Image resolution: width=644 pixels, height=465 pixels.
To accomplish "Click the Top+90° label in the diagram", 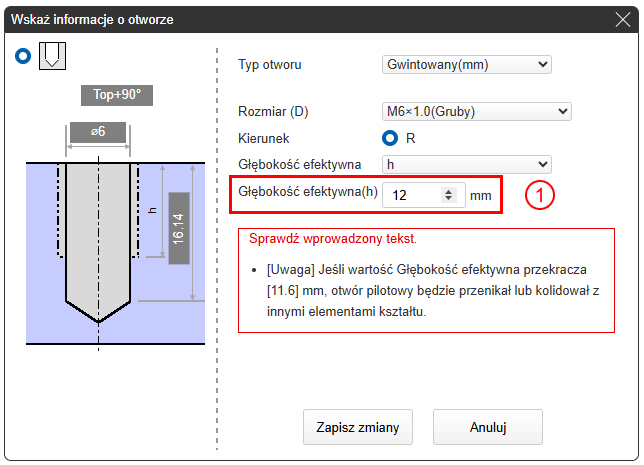I will click(x=117, y=97).
